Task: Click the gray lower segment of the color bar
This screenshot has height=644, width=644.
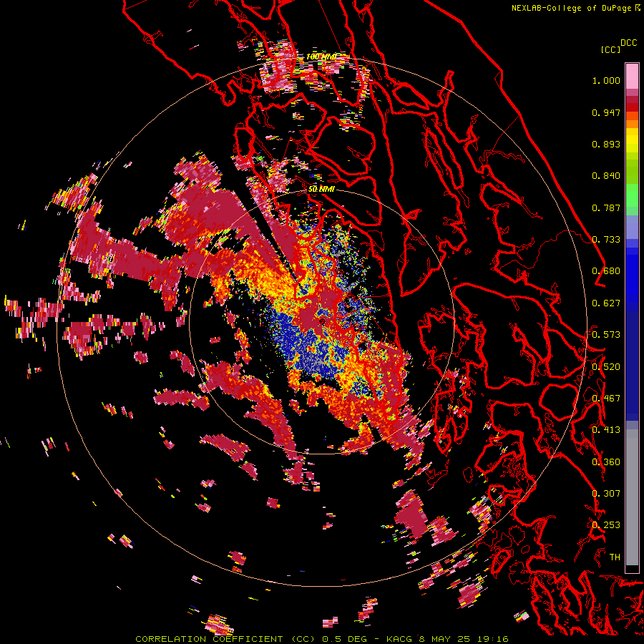Action: (632, 497)
